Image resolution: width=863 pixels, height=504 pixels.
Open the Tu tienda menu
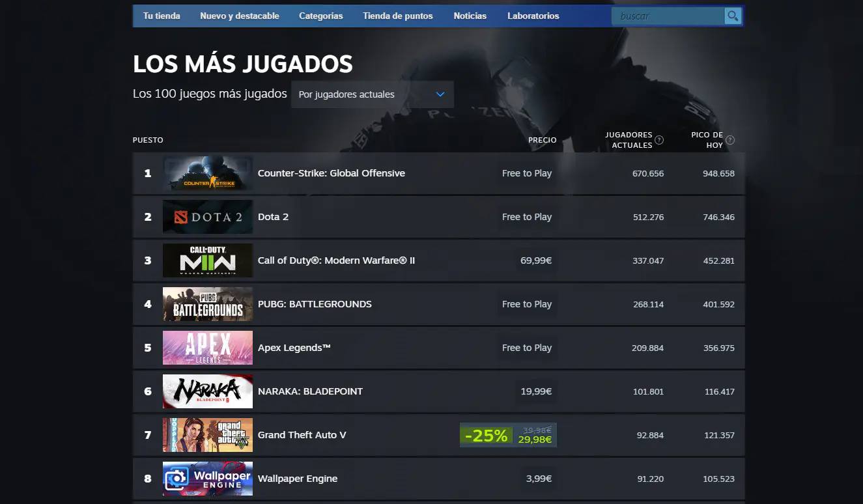click(162, 16)
